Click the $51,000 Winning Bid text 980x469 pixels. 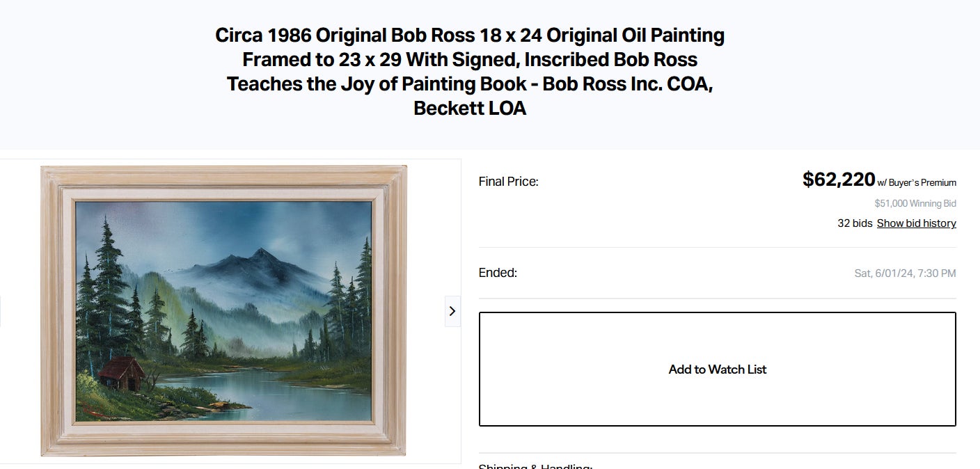pyautogui.click(x=915, y=204)
